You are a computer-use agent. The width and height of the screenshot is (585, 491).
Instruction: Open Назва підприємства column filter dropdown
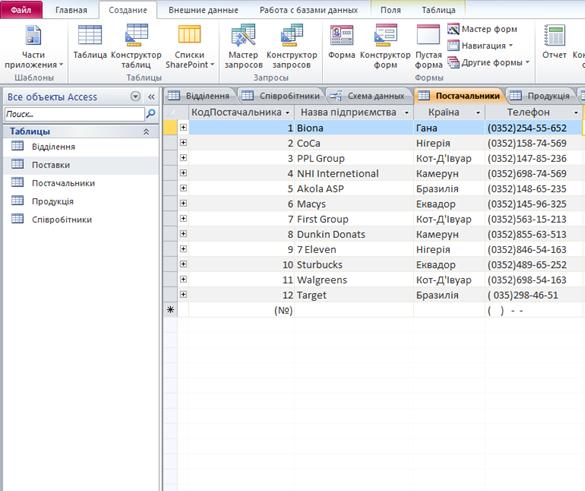click(x=407, y=113)
